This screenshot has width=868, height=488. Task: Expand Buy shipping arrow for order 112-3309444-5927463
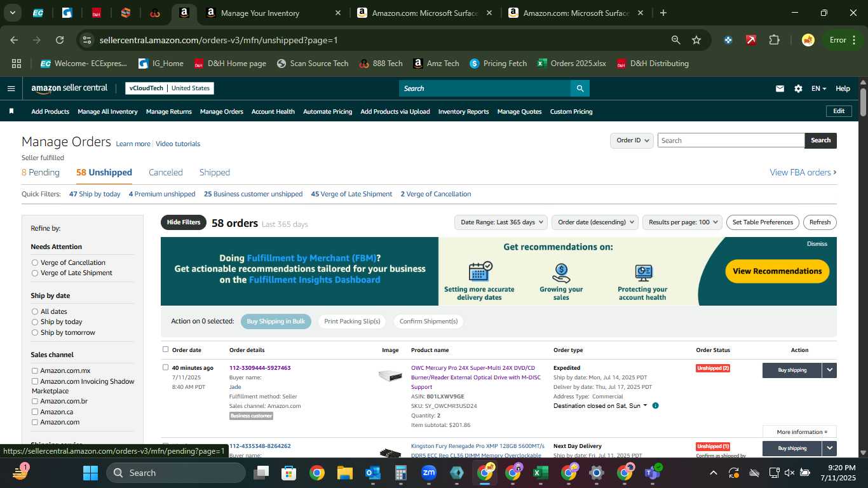click(829, 370)
